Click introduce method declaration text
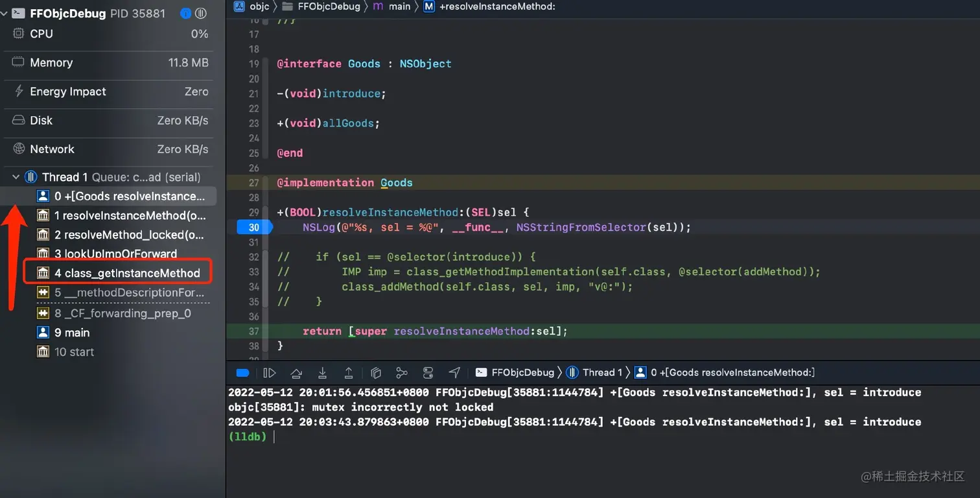This screenshot has width=980, height=498. [351, 93]
